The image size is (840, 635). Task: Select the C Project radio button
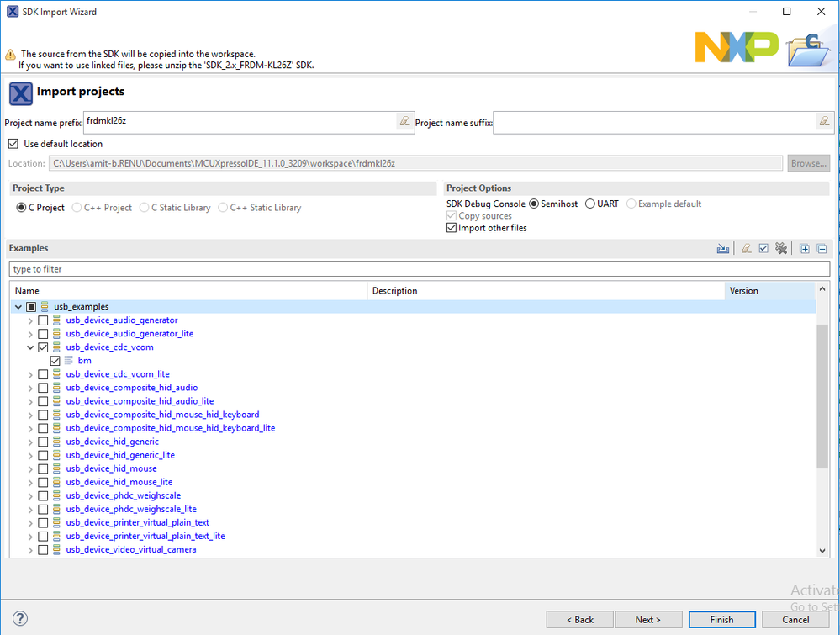pos(21,208)
